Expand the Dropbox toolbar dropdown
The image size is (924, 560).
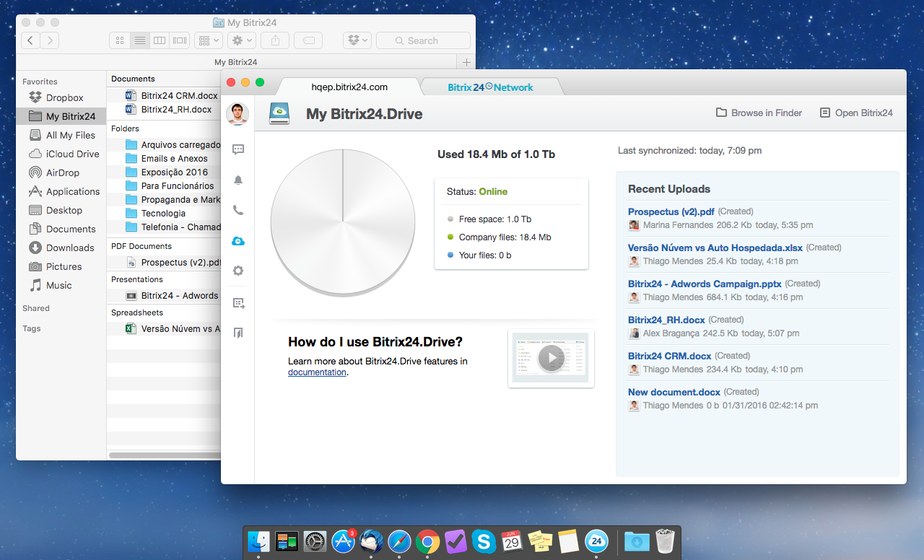click(358, 40)
